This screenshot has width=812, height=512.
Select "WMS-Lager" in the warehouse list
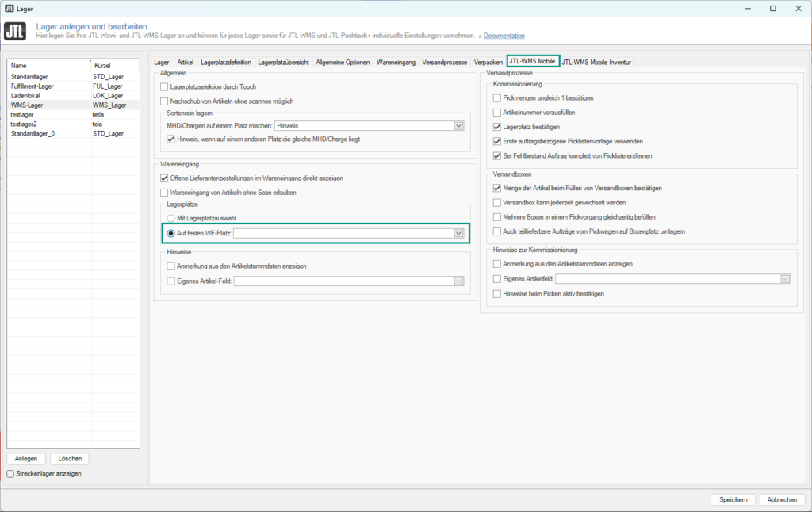[x=26, y=105]
